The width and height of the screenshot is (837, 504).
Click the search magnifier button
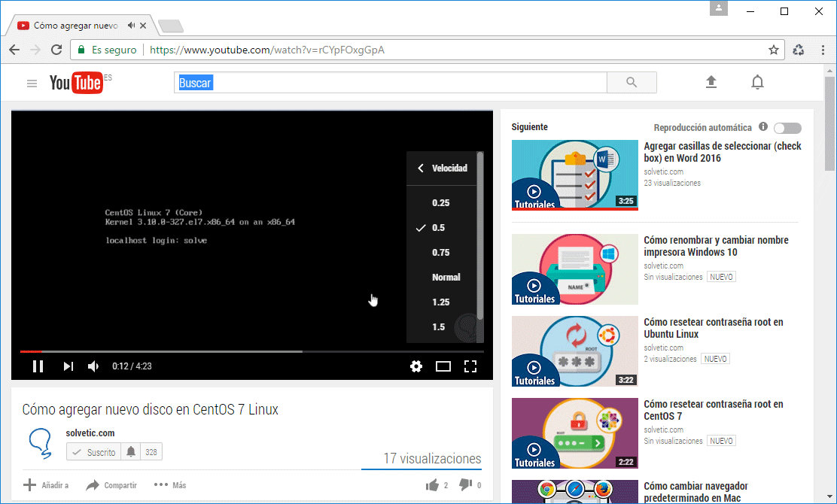pos(632,83)
